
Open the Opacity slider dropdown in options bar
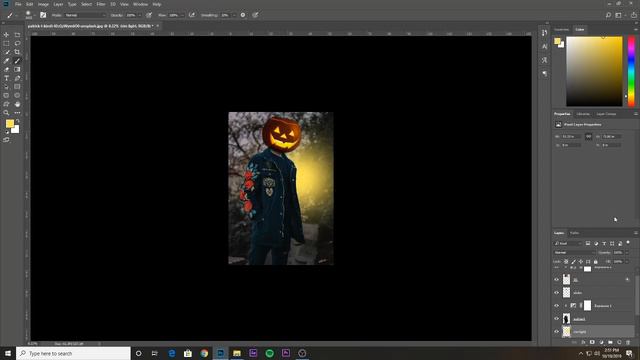coord(140,15)
